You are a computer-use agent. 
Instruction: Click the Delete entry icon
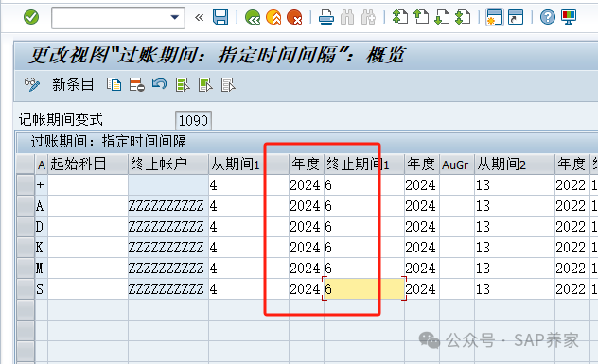pos(136,84)
